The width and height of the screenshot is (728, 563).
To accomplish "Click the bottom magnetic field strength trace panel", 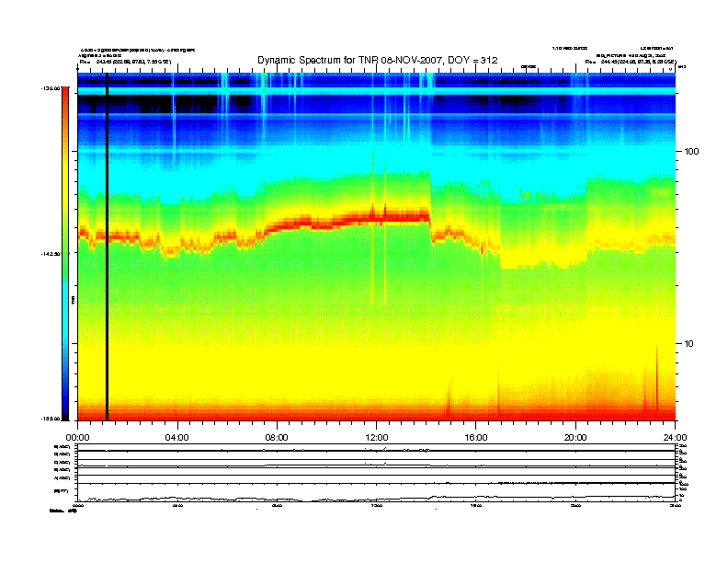I will pos(376,492).
